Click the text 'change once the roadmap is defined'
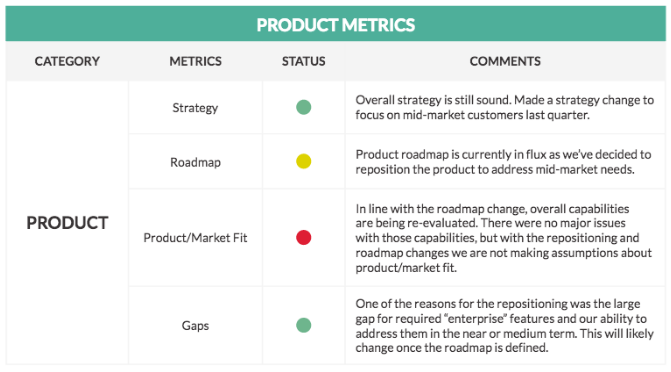The height and width of the screenshot is (372, 671). [451, 348]
